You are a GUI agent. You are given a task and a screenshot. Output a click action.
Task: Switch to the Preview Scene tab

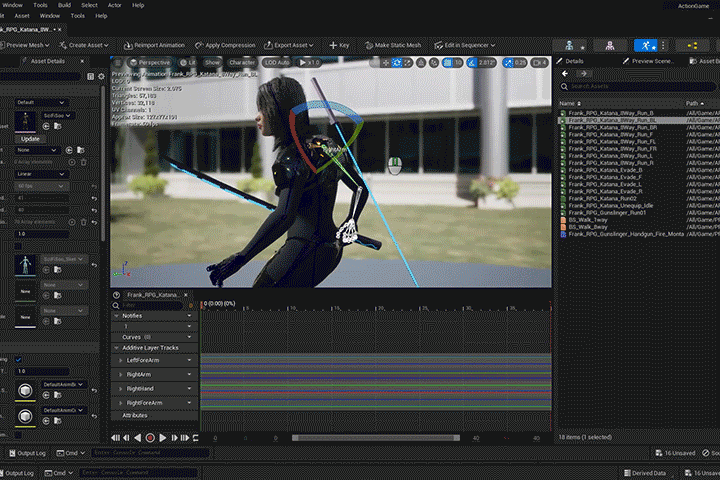pyautogui.click(x=647, y=61)
